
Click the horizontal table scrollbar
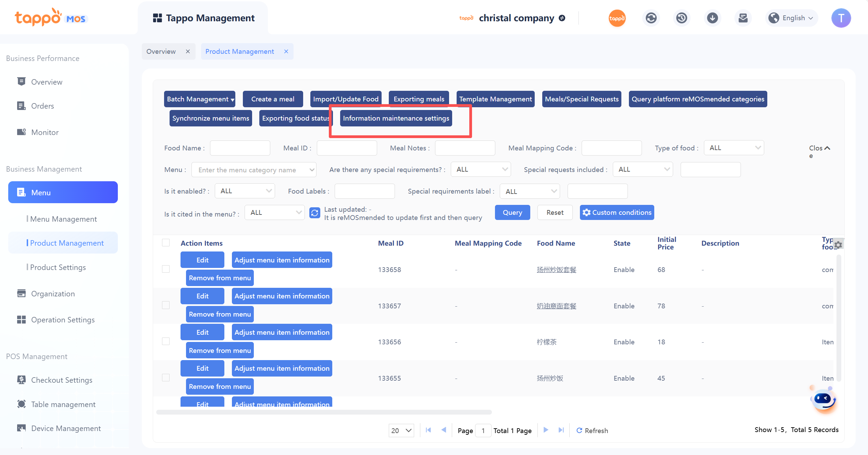324,412
